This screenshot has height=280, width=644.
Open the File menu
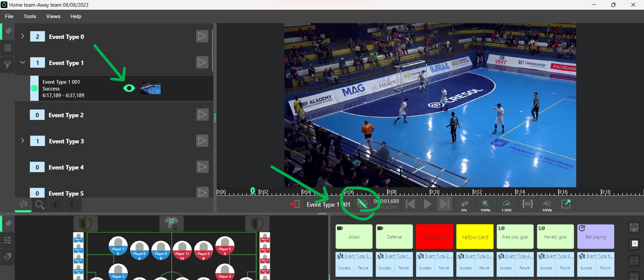point(9,16)
